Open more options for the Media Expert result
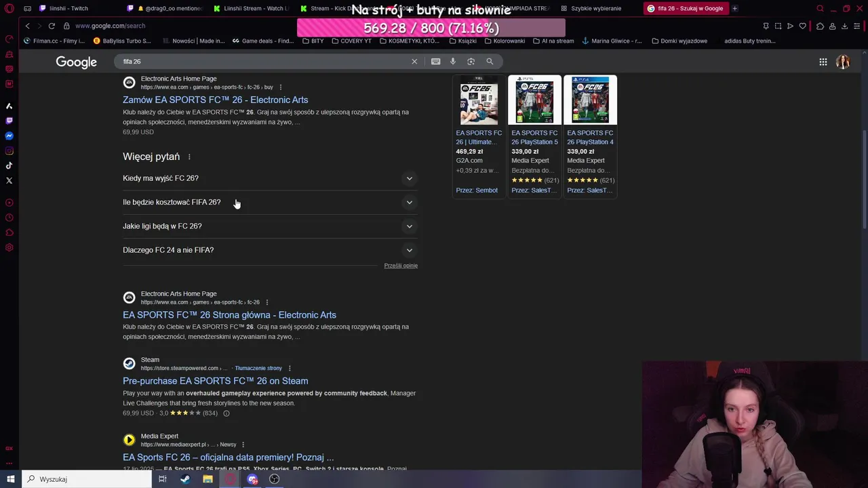Screen dimensions: 868x488 [x=243, y=445]
